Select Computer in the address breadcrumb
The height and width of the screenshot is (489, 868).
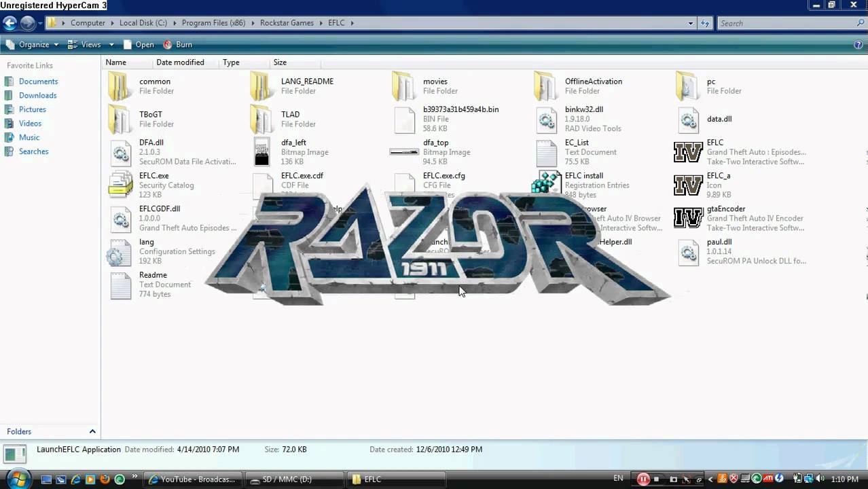tap(88, 23)
